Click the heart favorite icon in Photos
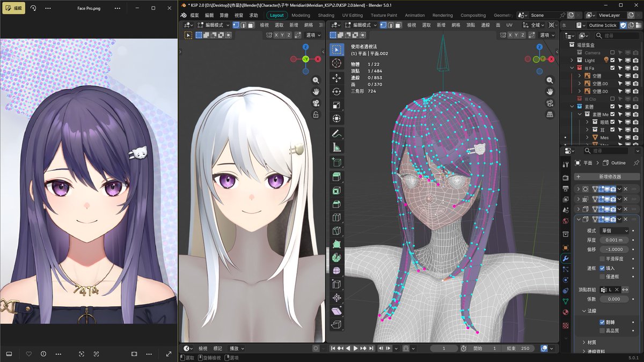This screenshot has width=644, height=362. [29, 354]
